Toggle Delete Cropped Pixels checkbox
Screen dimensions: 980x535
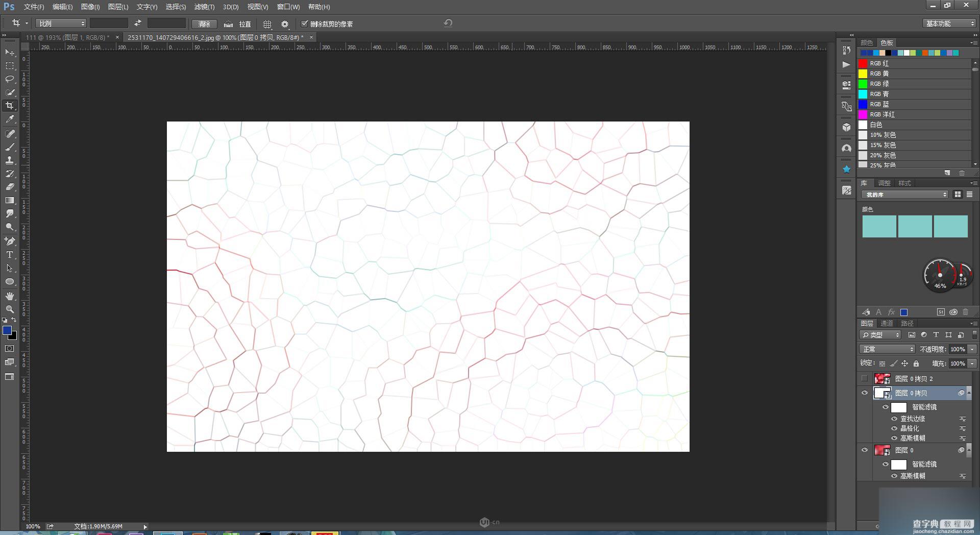(305, 23)
